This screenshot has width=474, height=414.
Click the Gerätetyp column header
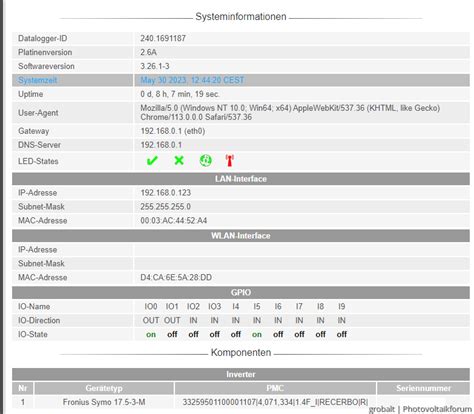[x=104, y=388]
